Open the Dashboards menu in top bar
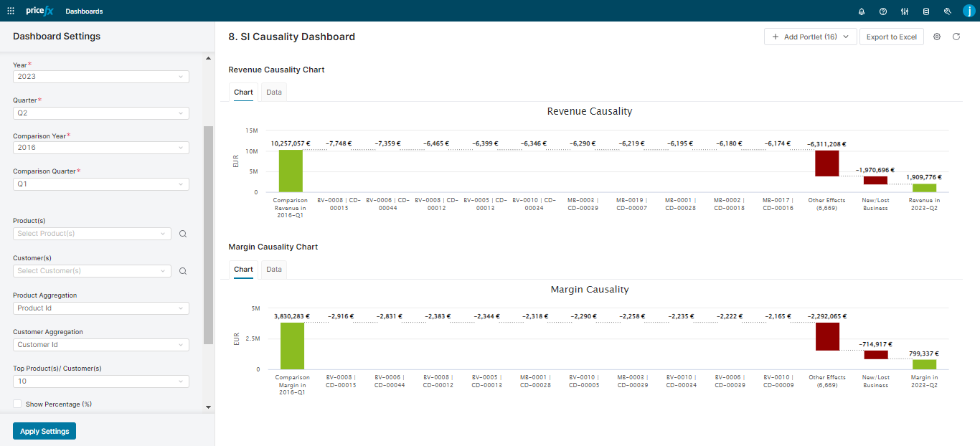Screen dimensions: 980x446 84,11
